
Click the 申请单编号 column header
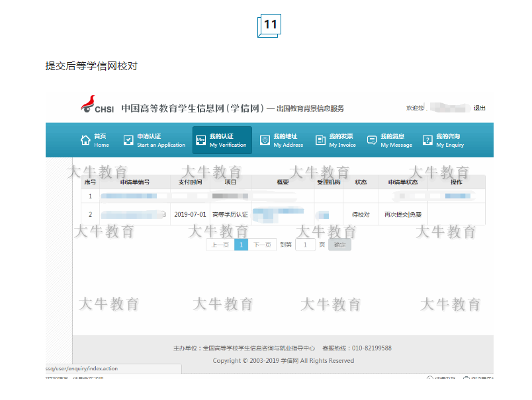point(135,182)
